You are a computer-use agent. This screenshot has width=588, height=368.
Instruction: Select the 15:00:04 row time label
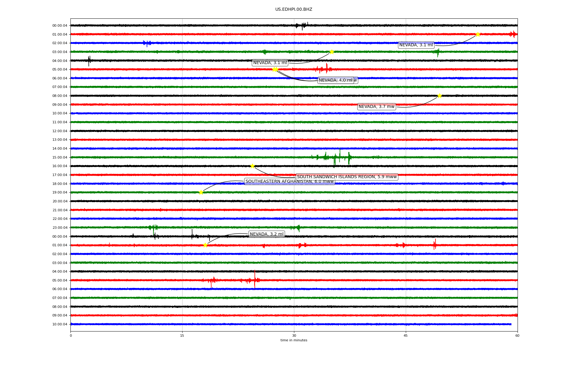pyautogui.click(x=60, y=158)
